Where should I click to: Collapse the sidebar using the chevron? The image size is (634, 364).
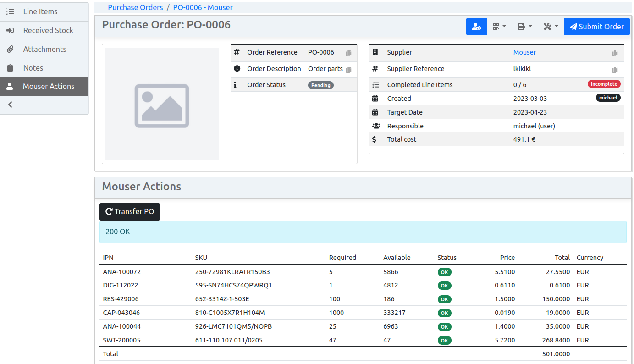(x=10, y=105)
